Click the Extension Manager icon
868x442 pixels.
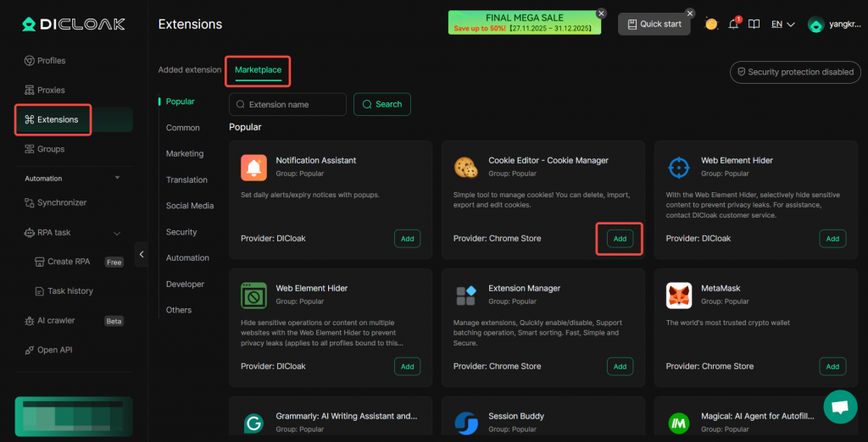[465, 295]
